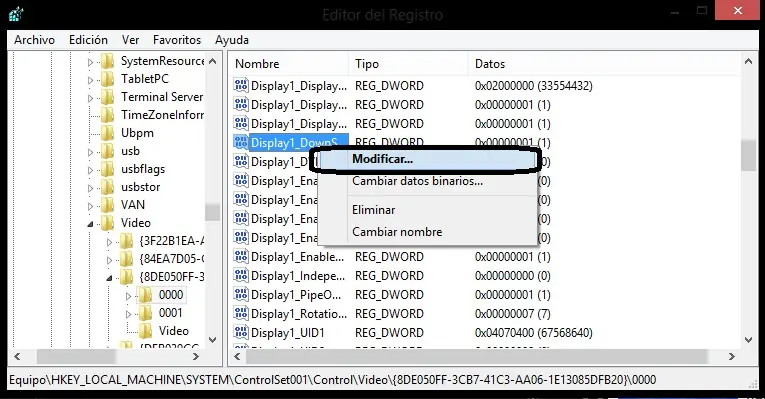Image resolution: width=765 pixels, height=399 pixels.
Task: Click the TabletPC folder icon
Action: pyautogui.click(x=108, y=79)
